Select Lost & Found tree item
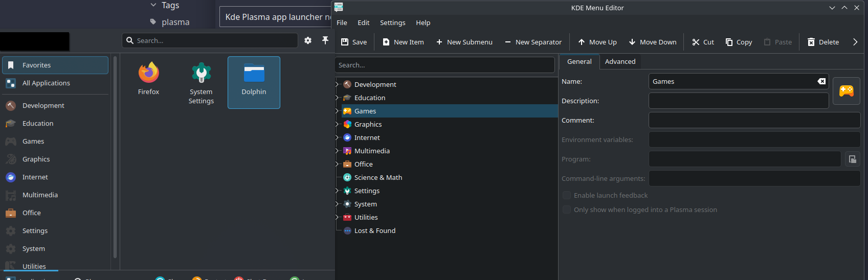Screen dimensions: 868x280 click(374, 230)
